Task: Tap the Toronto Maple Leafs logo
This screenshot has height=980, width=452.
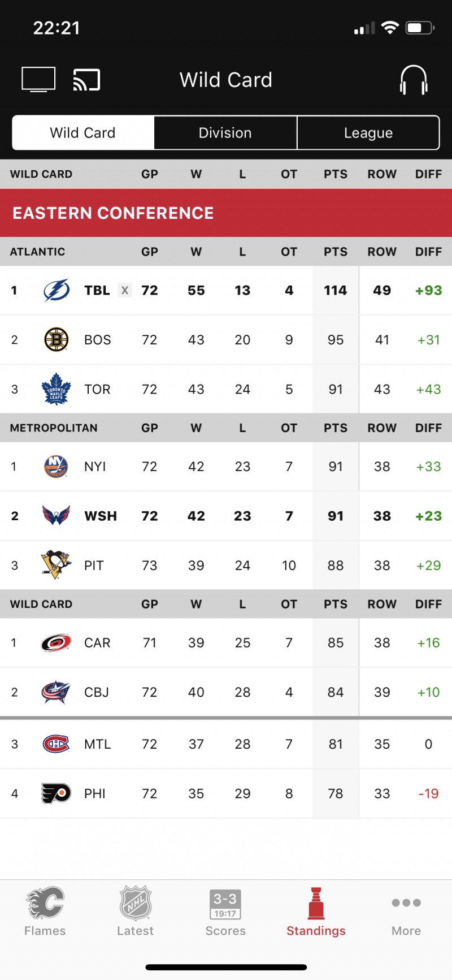Action: (56, 389)
